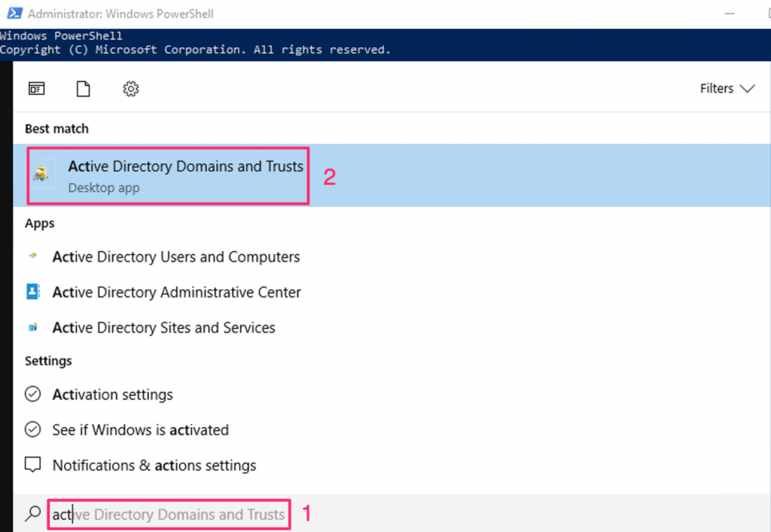Open the Active Directory Sites and Services result
The height and width of the screenshot is (532, 771).
tap(163, 327)
